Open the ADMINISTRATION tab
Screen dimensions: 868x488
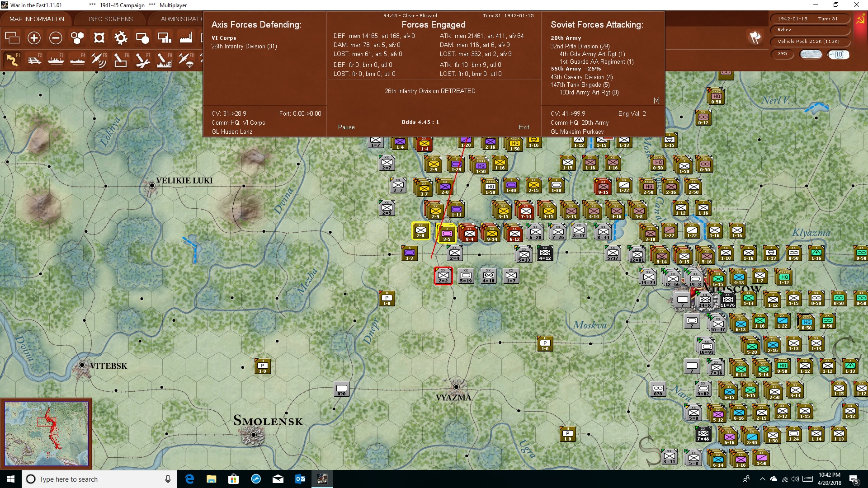point(181,19)
